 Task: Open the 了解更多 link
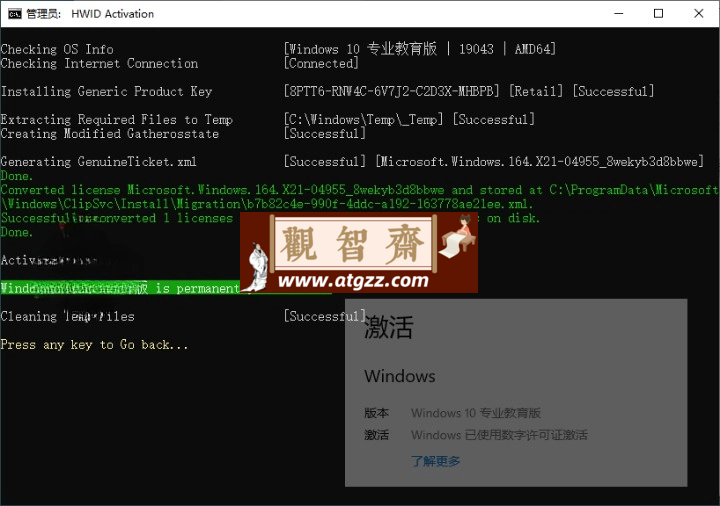pos(435,461)
